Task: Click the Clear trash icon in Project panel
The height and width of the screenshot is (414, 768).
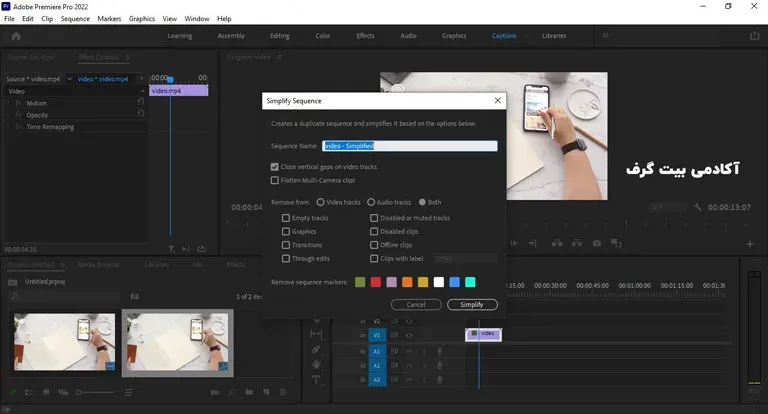Action: [x=283, y=392]
